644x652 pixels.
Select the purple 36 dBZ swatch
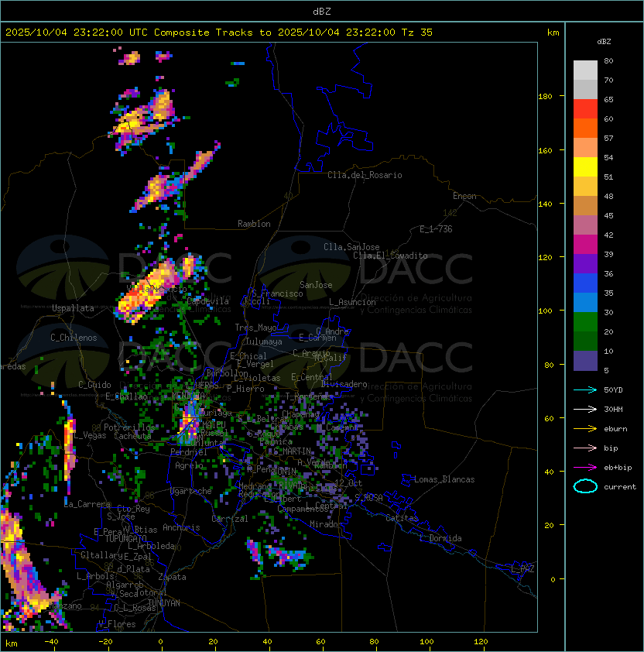585,264
